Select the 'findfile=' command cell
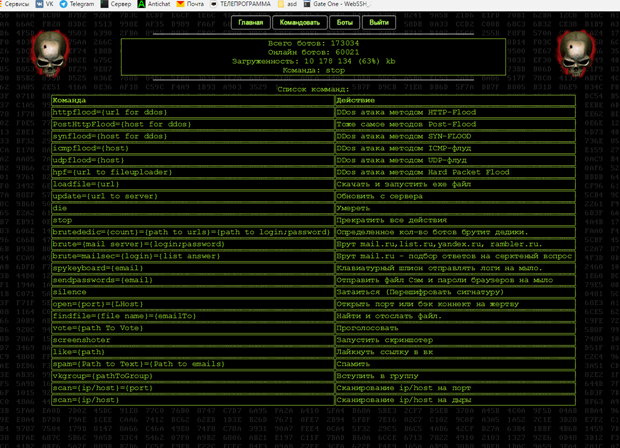620x448 pixels. point(193,316)
